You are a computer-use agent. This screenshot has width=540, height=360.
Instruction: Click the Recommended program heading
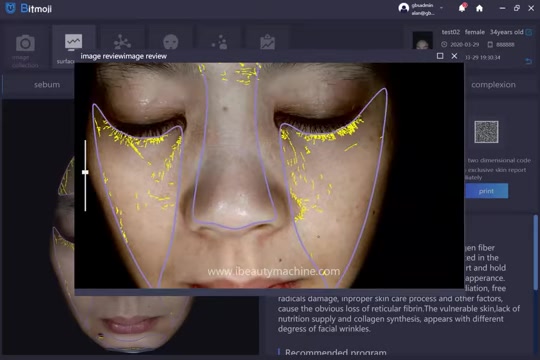(x=335, y=353)
